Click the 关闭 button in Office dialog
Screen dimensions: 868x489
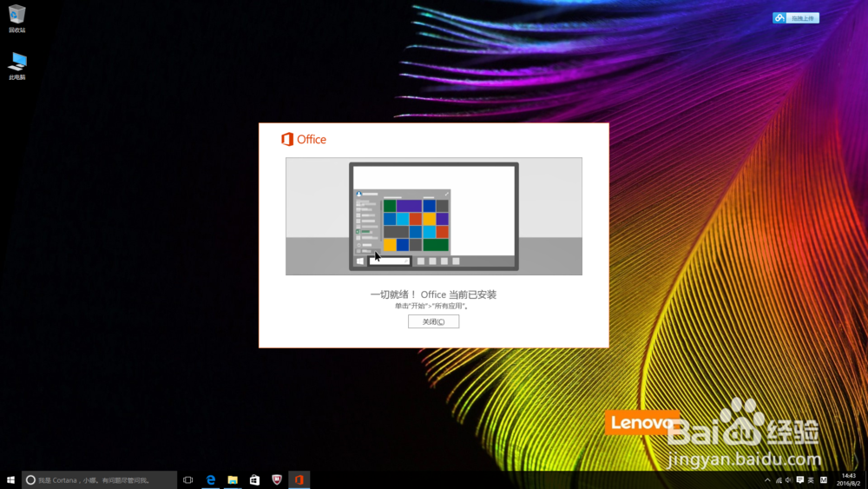click(x=433, y=321)
